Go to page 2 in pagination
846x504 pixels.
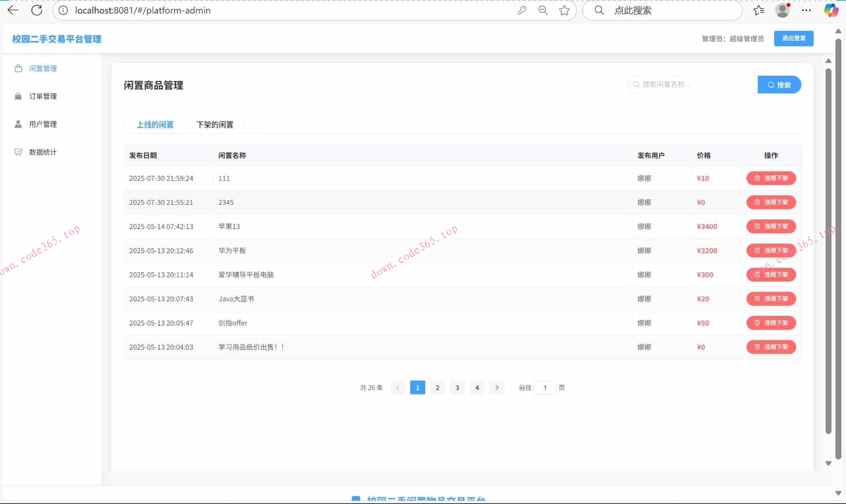tap(438, 388)
